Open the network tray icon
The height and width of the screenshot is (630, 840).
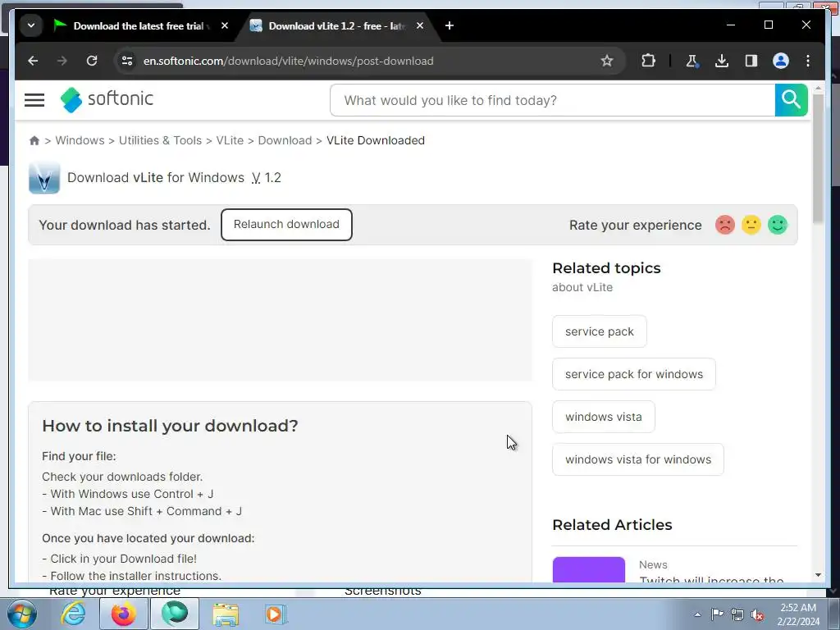[737, 614]
